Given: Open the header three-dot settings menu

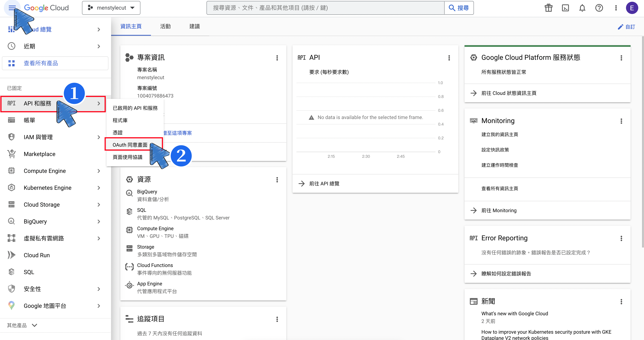Looking at the screenshot, I should click(616, 8).
